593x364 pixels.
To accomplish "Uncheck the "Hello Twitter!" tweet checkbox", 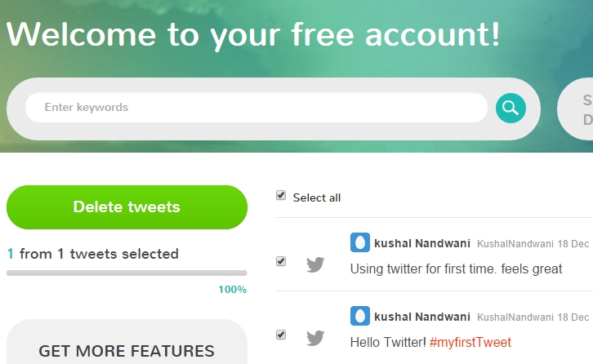I will click(281, 335).
